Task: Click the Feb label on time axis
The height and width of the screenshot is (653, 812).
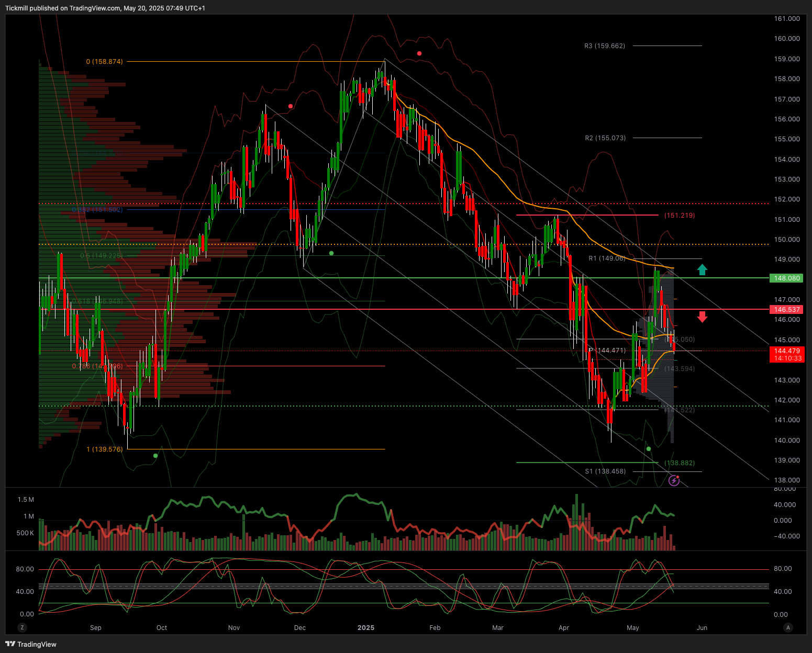Action: point(435,628)
